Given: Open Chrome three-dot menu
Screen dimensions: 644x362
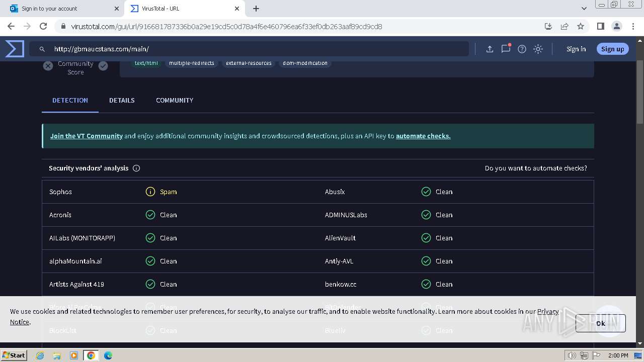Looking at the screenshot, I should (632, 26).
